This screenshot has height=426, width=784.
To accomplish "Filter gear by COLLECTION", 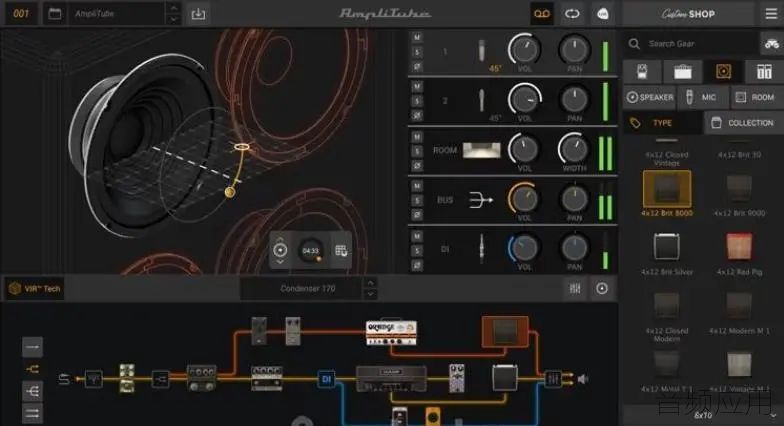I will click(x=744, y=122).
